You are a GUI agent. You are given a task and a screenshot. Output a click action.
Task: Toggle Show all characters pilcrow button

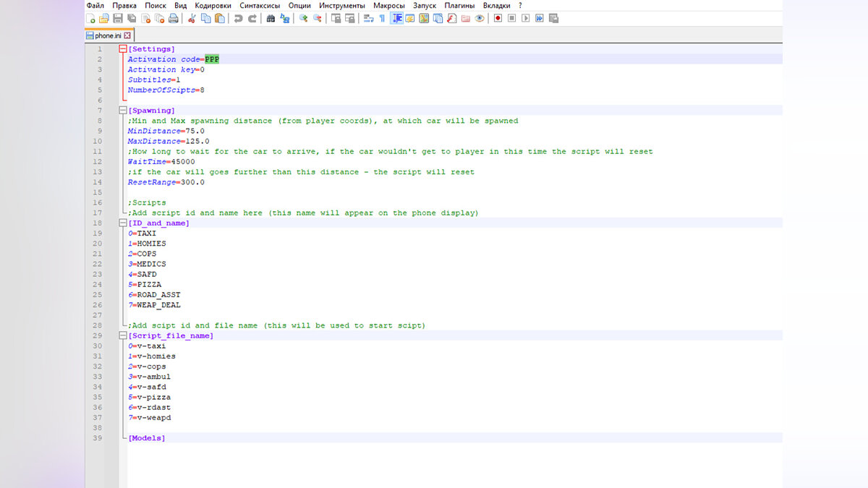click(x=382, y=18)
